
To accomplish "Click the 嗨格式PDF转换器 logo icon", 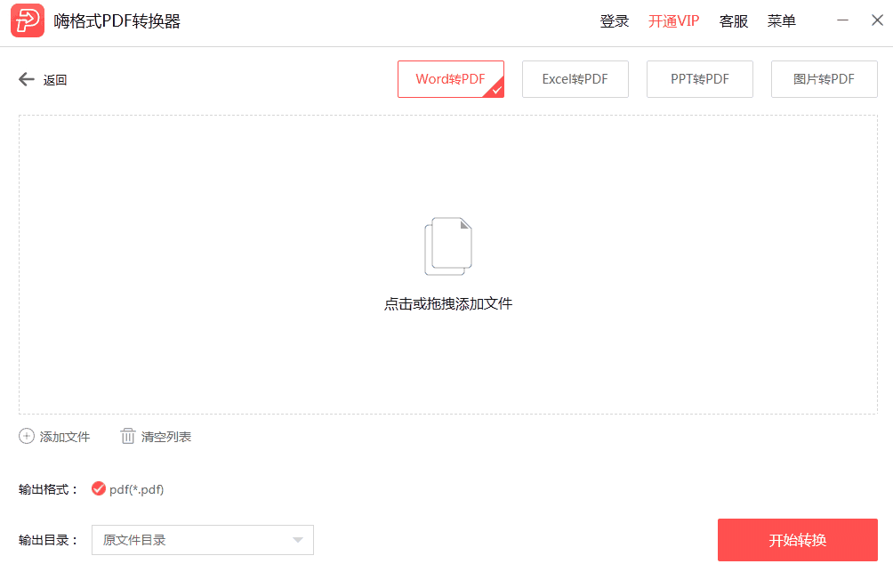I will pos(27,20).
